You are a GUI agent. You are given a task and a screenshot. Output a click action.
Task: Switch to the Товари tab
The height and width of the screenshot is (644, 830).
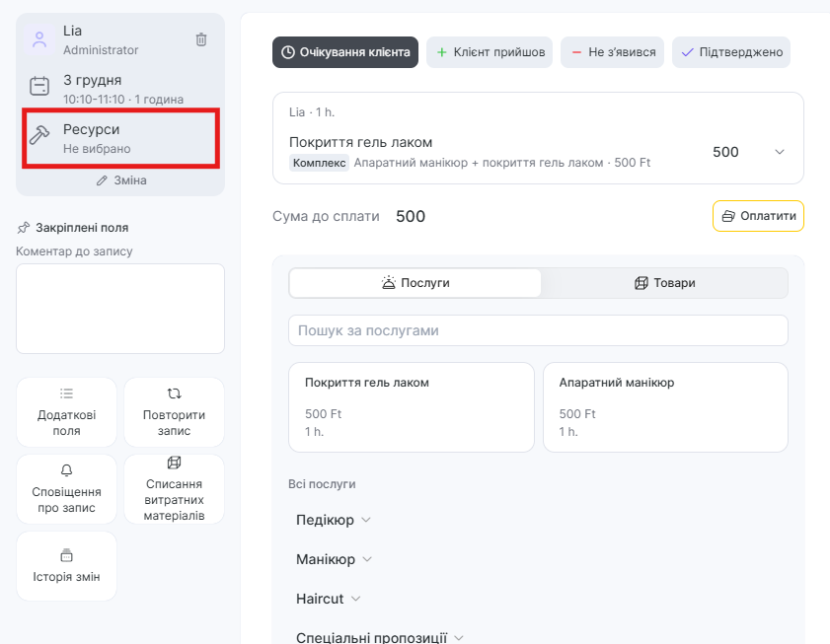(x=664, y=283)
